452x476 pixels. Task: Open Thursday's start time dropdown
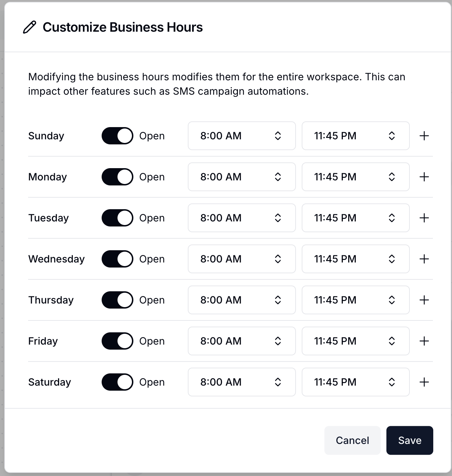coord(241,300)
